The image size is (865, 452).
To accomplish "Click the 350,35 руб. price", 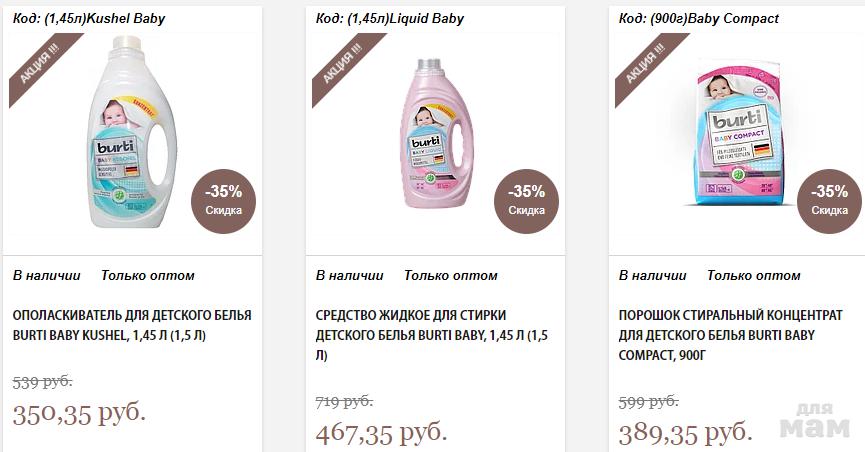I will (x=79, y=412).
